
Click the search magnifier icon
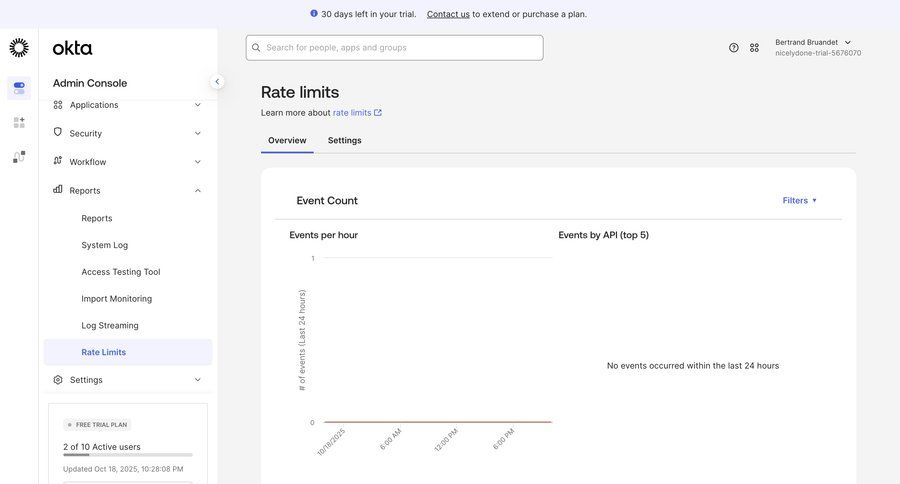(256, 48)
